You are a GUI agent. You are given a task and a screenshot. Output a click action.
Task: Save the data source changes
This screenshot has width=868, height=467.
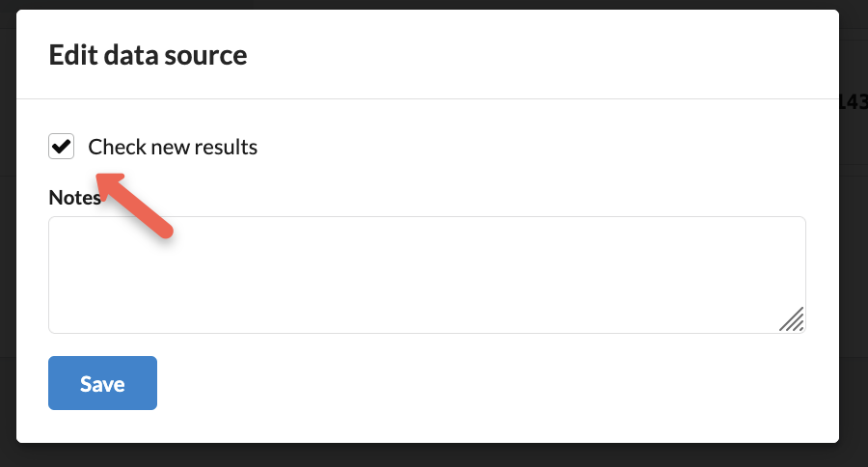pos(102,383)
